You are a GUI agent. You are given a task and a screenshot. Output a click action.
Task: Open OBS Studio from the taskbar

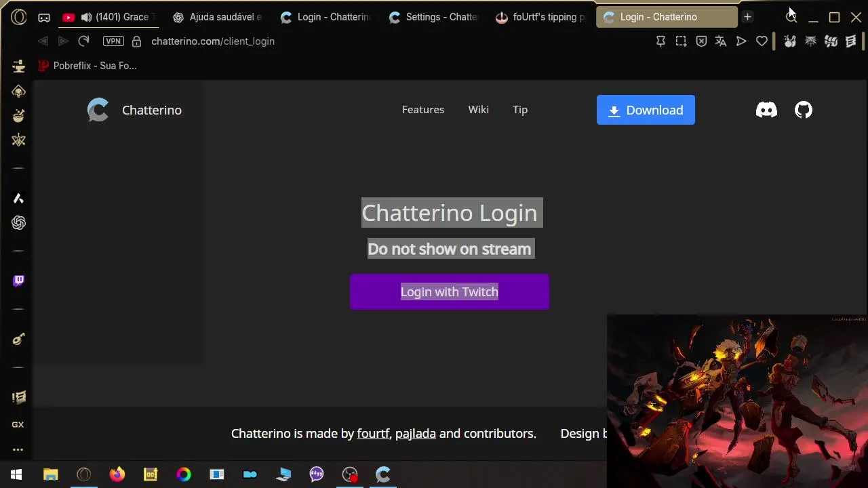click(x=350, y=474)
